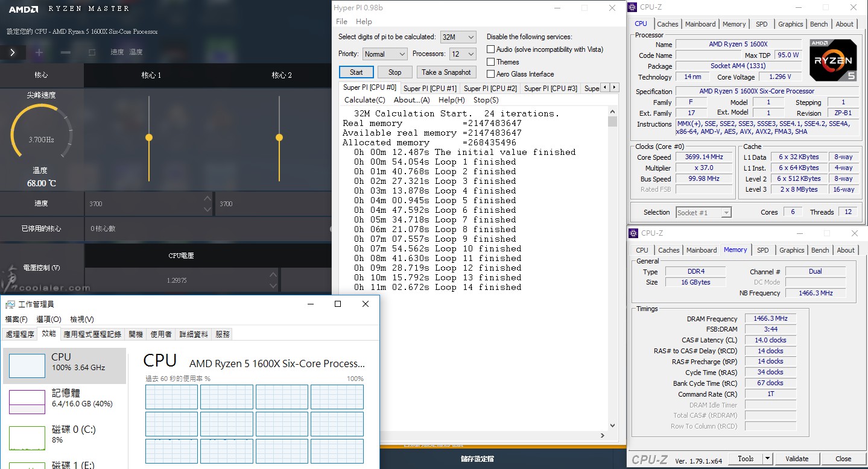Screen dimensions: 868x469
Task: Open About tab in the Memory-tab CPU-Z window
Action: pyautogui.click(x=846, y=250)
